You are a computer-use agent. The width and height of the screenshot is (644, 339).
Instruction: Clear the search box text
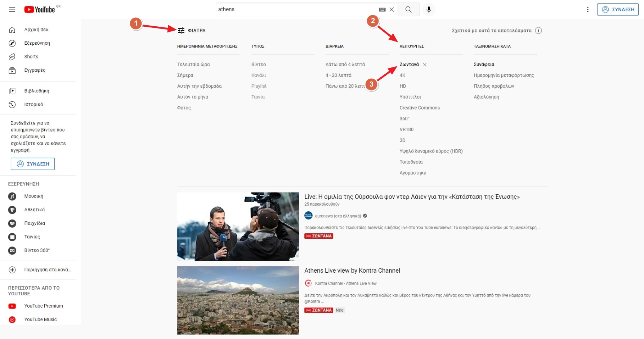click(392, 9)
